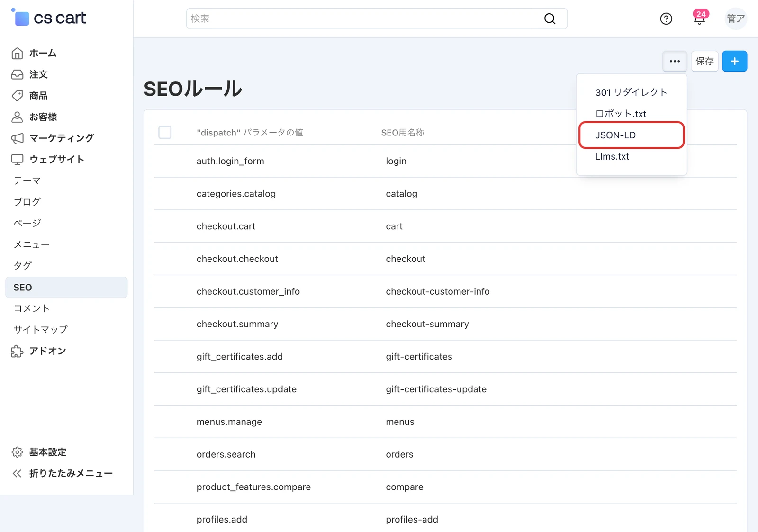Screen dimensions: 758x532
Task: Open the Home icon in sidebar
Action: pos(17,53)
